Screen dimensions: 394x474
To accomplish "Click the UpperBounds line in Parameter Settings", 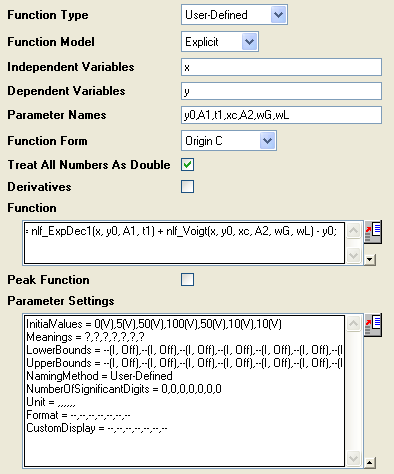I will coord(184,363).
